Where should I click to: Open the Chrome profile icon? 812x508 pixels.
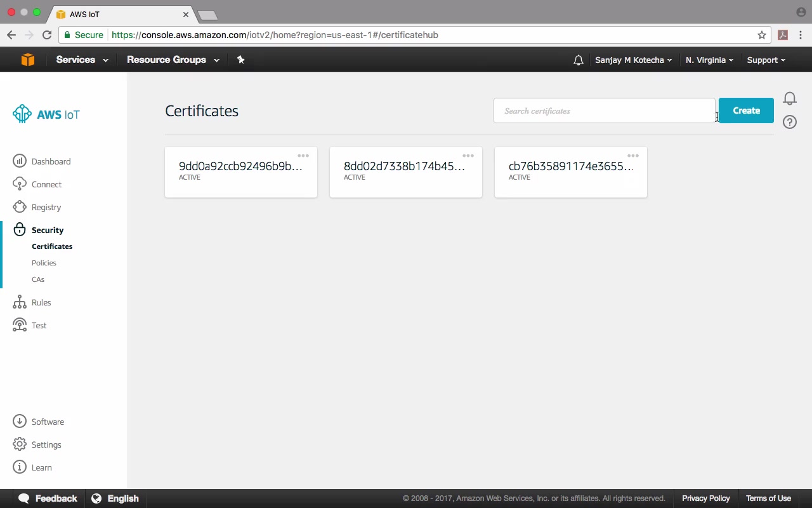(801, 12)
